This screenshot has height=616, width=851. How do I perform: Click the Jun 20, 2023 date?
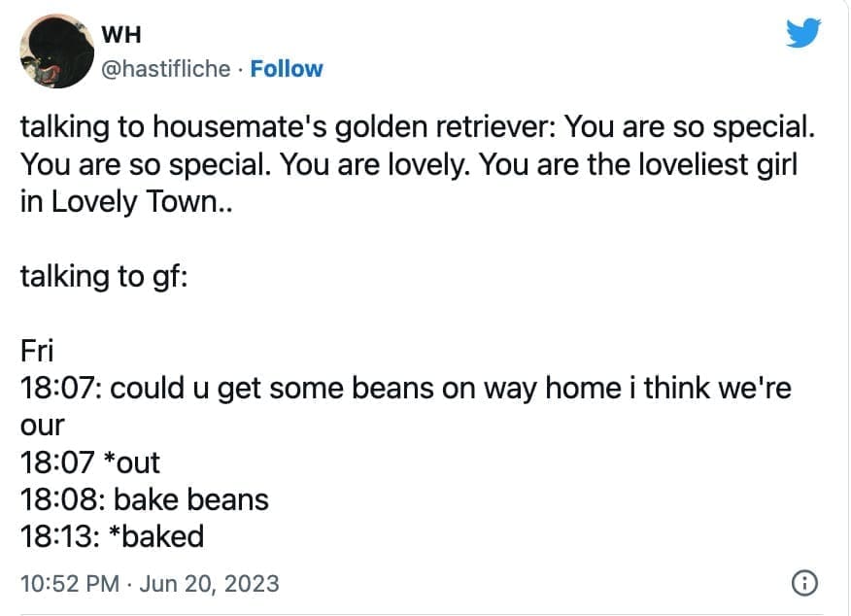click(x=210, y=584)
